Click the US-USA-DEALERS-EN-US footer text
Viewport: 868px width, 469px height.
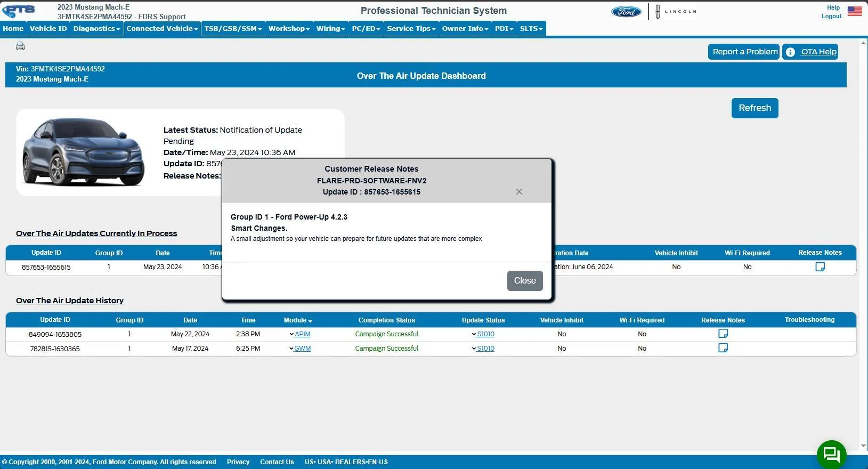[x=346, y=462]
